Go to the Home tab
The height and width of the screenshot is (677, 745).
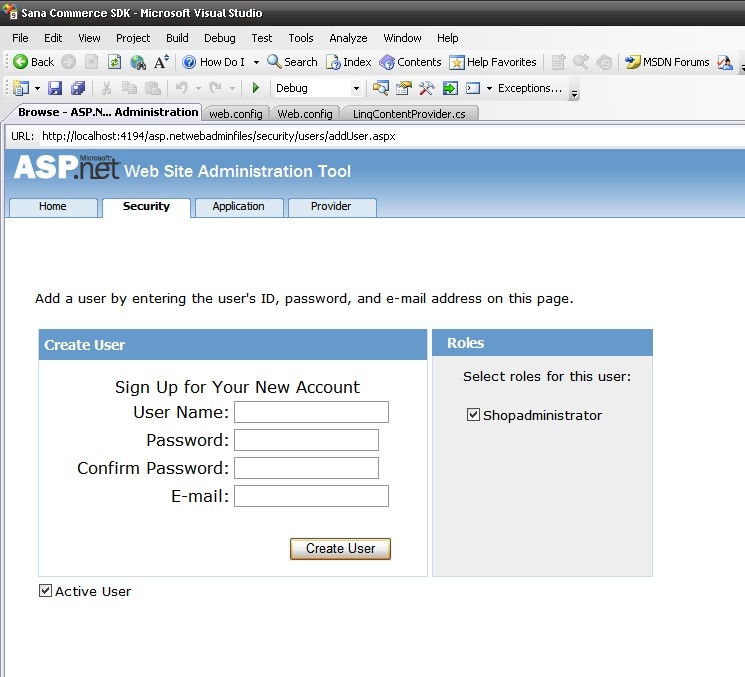coord(53,207)
